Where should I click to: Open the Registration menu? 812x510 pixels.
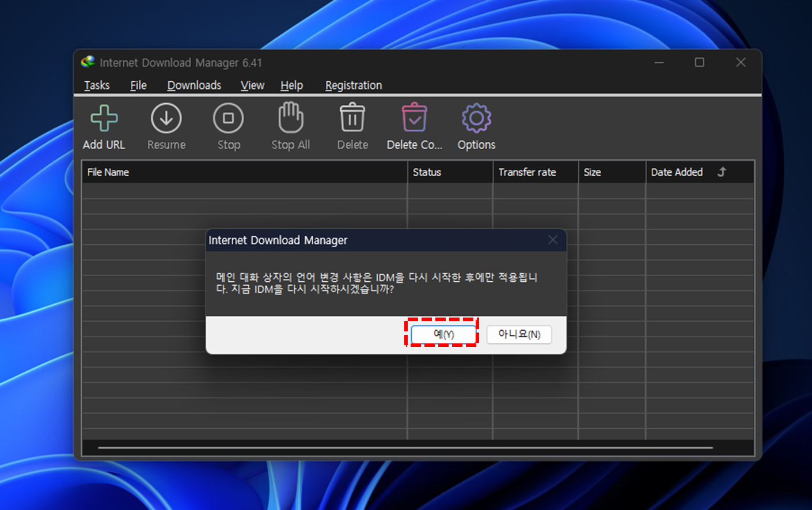coord(354,85)
